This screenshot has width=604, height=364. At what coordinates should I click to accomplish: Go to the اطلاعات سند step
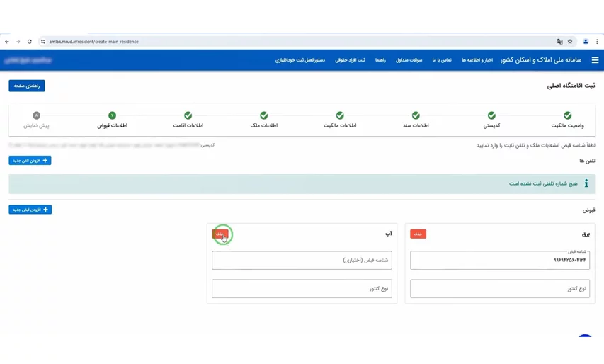coord(416,116)
